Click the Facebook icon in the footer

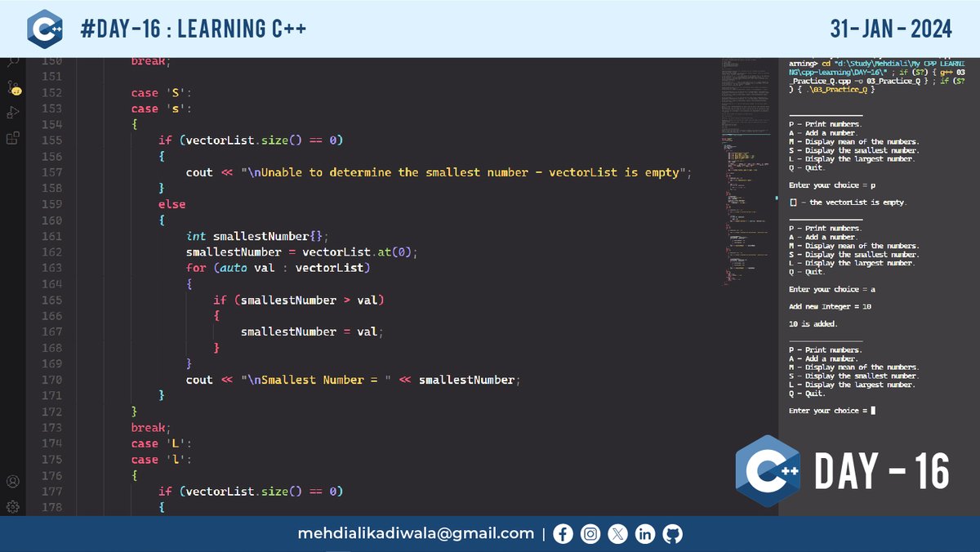point(563,533)
